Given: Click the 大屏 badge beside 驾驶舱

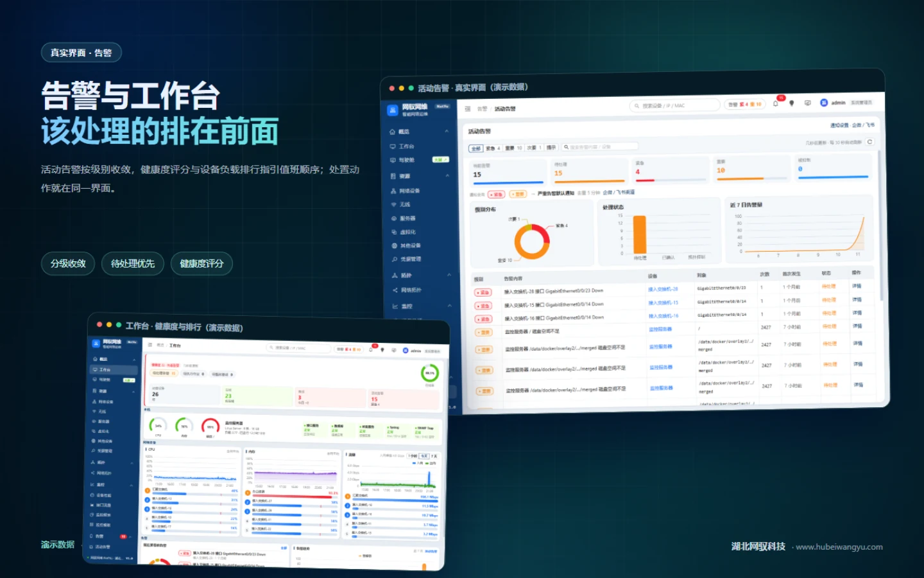Looking at the screenshot, I should point(440,160).
